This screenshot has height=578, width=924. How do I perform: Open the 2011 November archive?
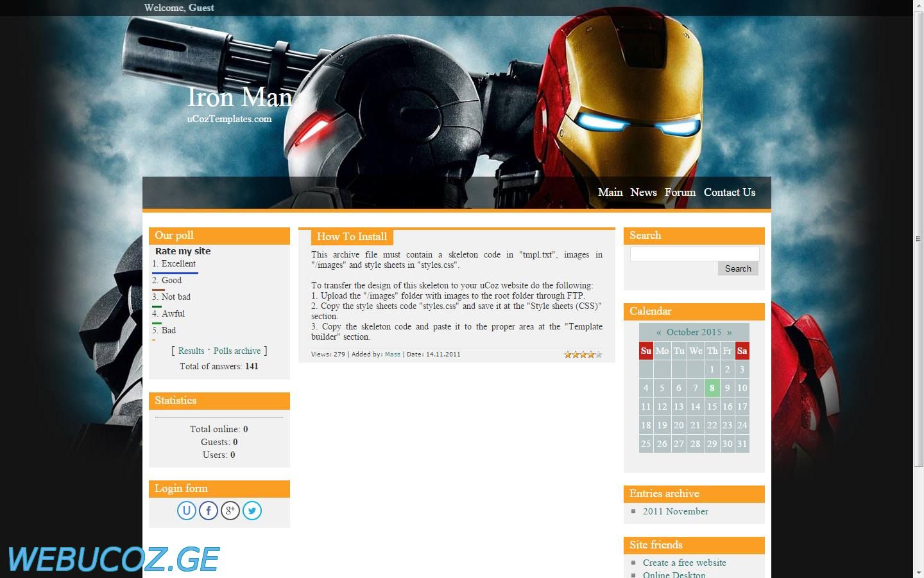coord(676,511)
